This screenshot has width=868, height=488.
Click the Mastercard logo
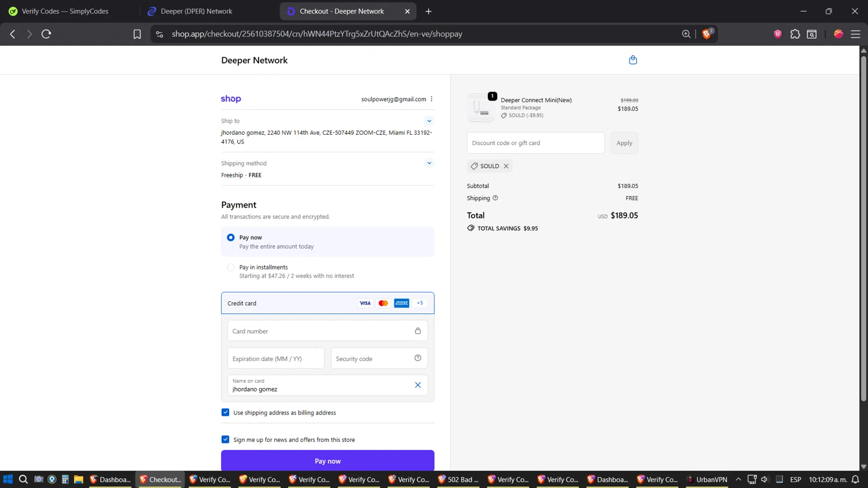point(383,303)
